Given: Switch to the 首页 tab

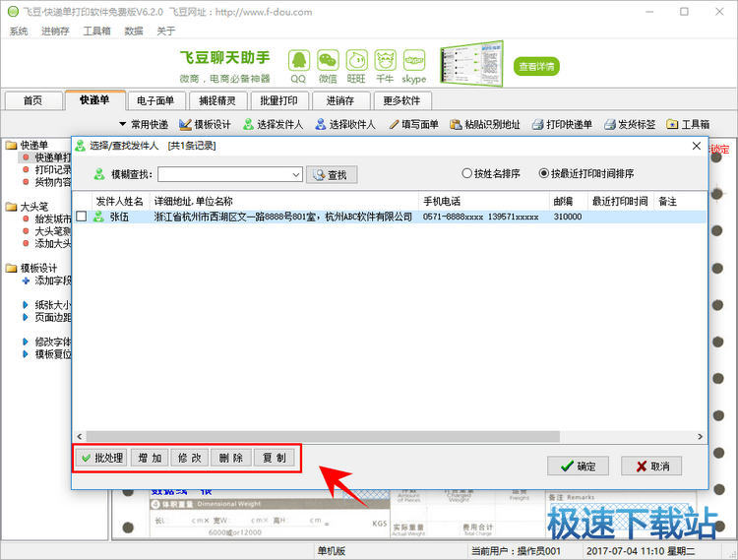Looking at the screenshot, I should point(32,100).
